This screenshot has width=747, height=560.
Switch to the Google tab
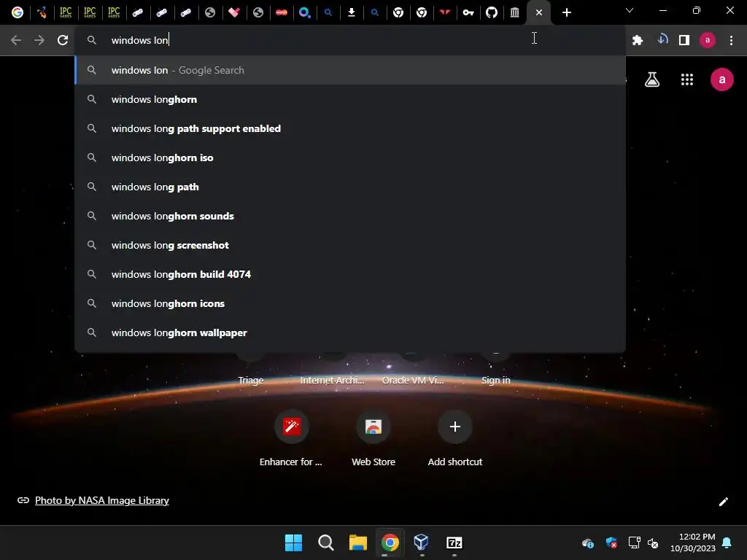click(18, 12)
